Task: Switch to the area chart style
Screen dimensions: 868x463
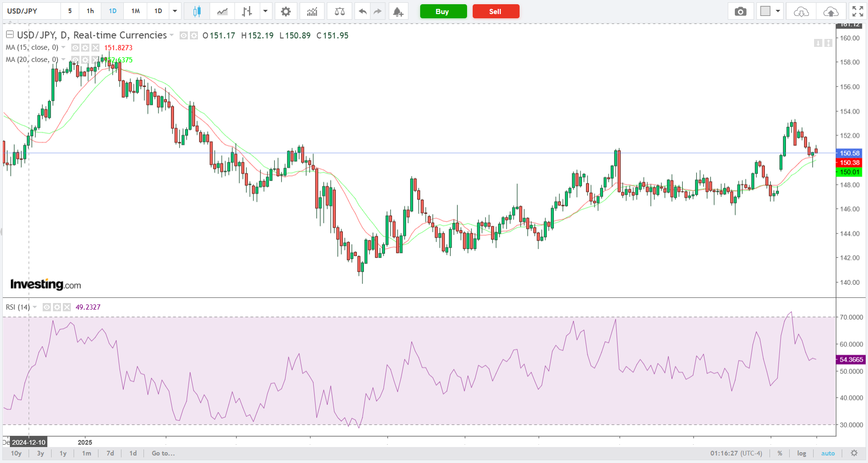Action: [x=222, y=11]
